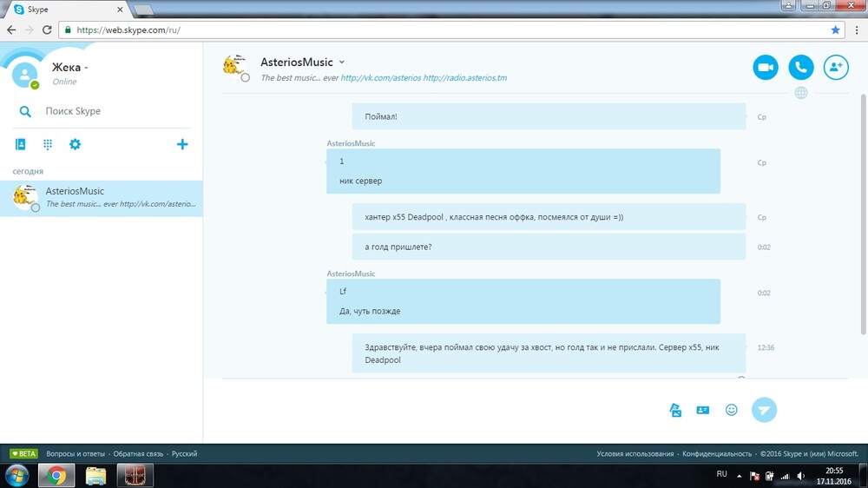Open File Explorer from taskbar
Screen dimensions: 868x488
pyautogui.click(x=95, y=476)
